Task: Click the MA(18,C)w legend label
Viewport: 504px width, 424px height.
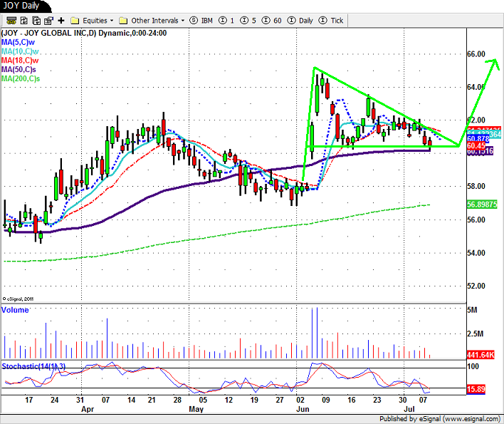Action: coord(20,60)
